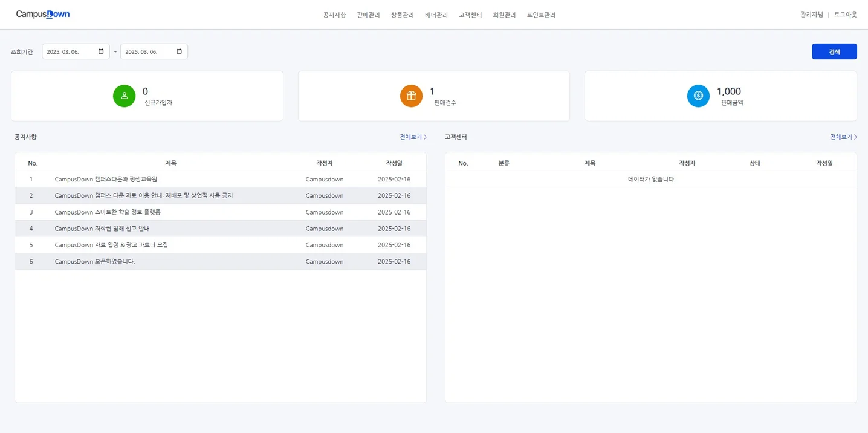
Task: Click the Campusdown author cell in notice row 1
Action: [x=325, y=179]
